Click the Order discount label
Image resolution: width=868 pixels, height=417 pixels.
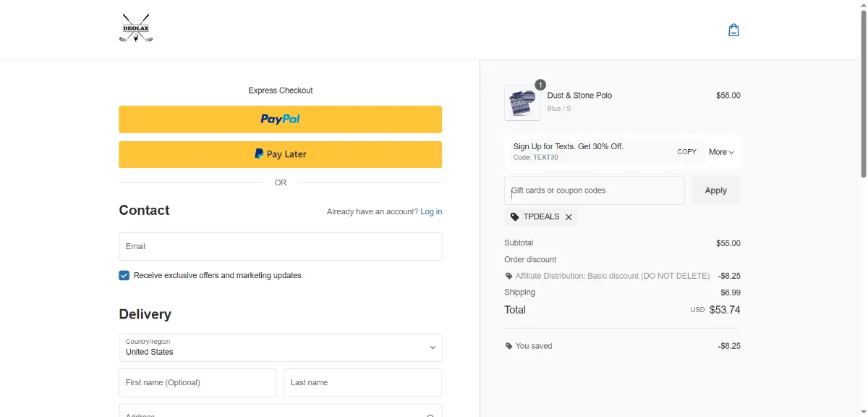530,259
